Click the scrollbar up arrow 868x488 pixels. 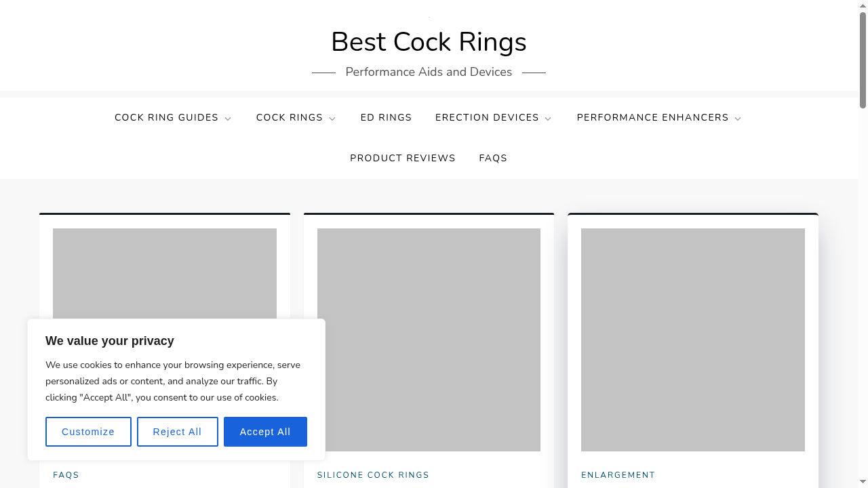(863, 5)
